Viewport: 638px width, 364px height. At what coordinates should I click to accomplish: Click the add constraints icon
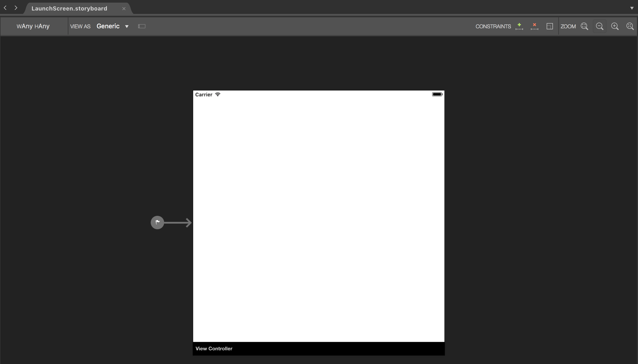519,26
